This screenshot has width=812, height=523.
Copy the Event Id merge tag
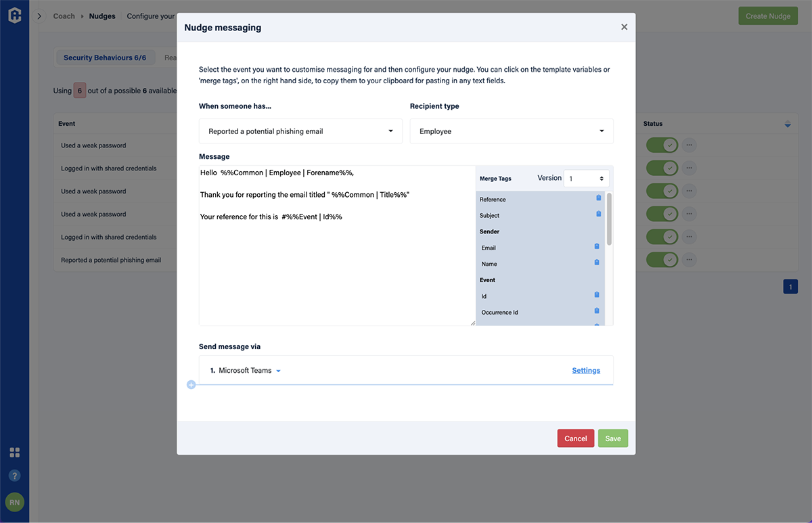[x=597, y=295]
